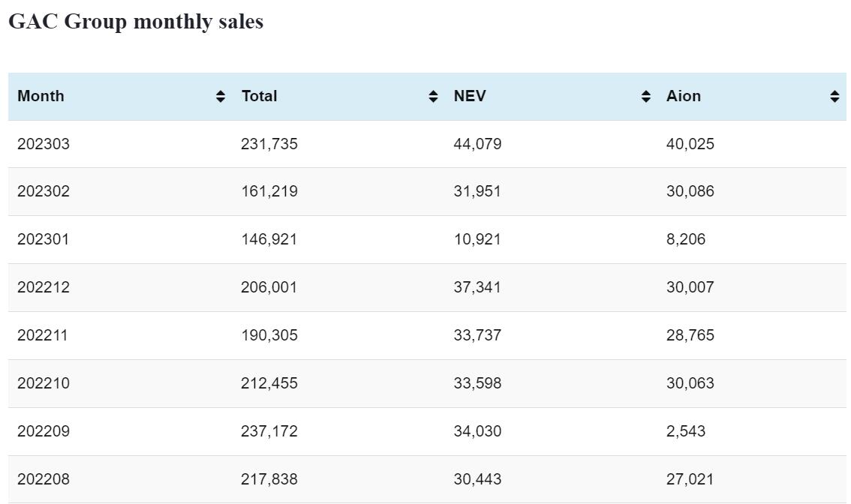Click the Month column header label
This screenshot has height=504, width=851.
[41, 96]
